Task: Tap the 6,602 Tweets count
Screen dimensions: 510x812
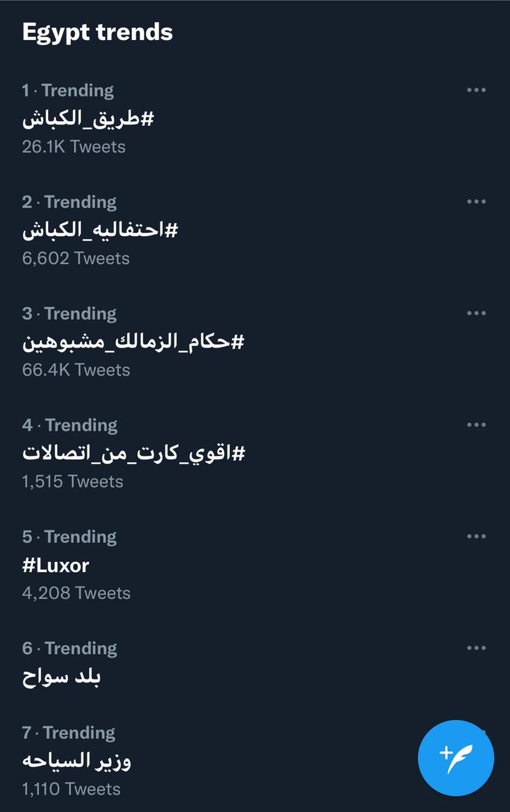Action: tap(75, 258)
